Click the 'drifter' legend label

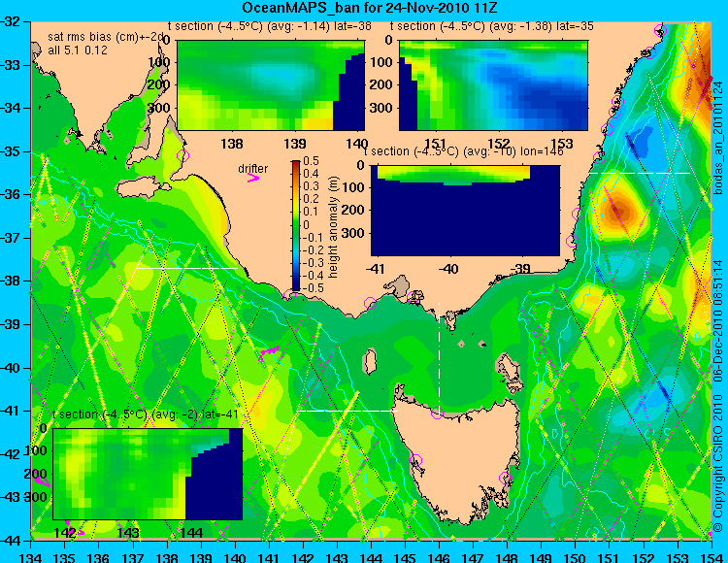[x=253, y=169]
